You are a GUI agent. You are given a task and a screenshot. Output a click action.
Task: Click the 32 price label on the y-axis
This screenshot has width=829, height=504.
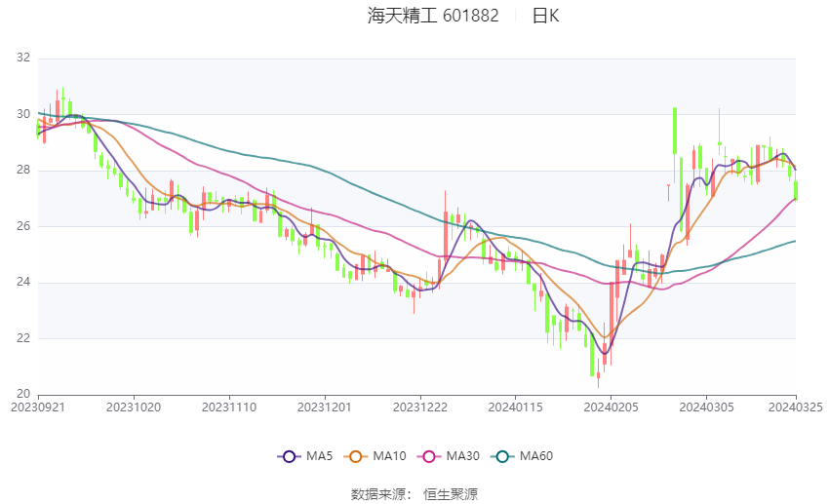tap(23, 58)
